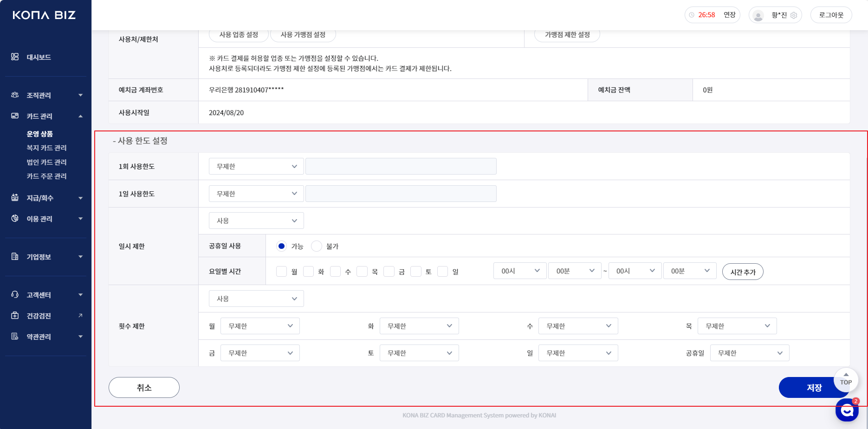Open the chat support bubble icon

[x=847, y=410]
